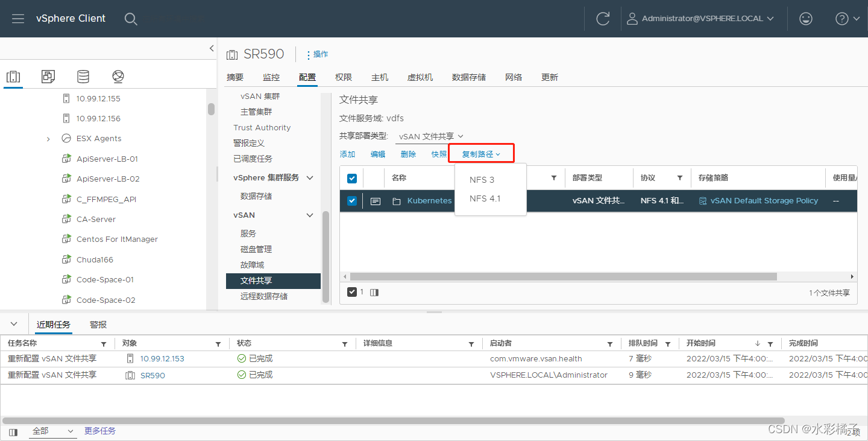
Task: Open 远程数据存储 page
Action: pos(264,296)
